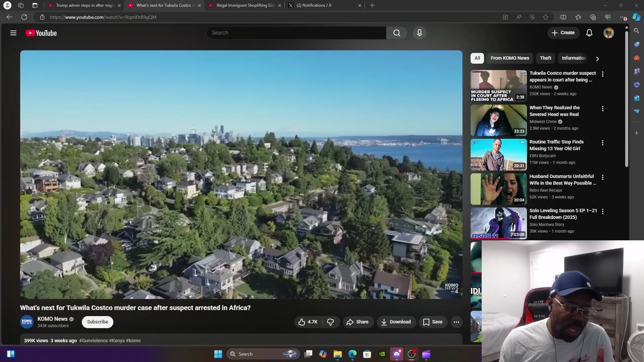Select the Theft filter chip
The width and height of the screenshot is (644, 362).
coord(545,58)
